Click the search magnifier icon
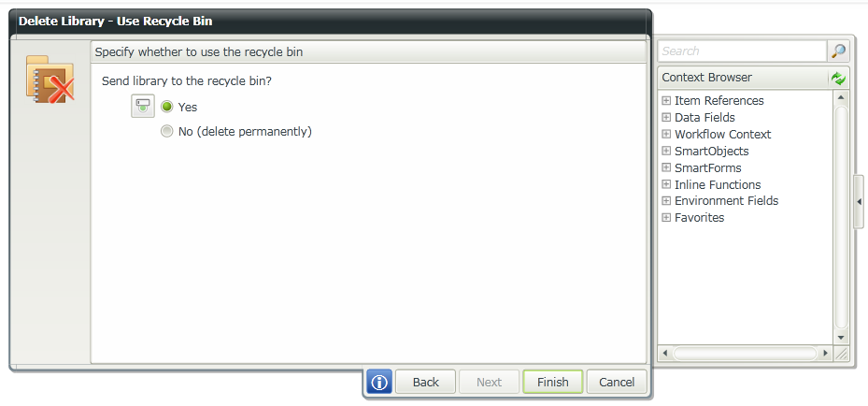The image size is (868, 406). (839, 51)
